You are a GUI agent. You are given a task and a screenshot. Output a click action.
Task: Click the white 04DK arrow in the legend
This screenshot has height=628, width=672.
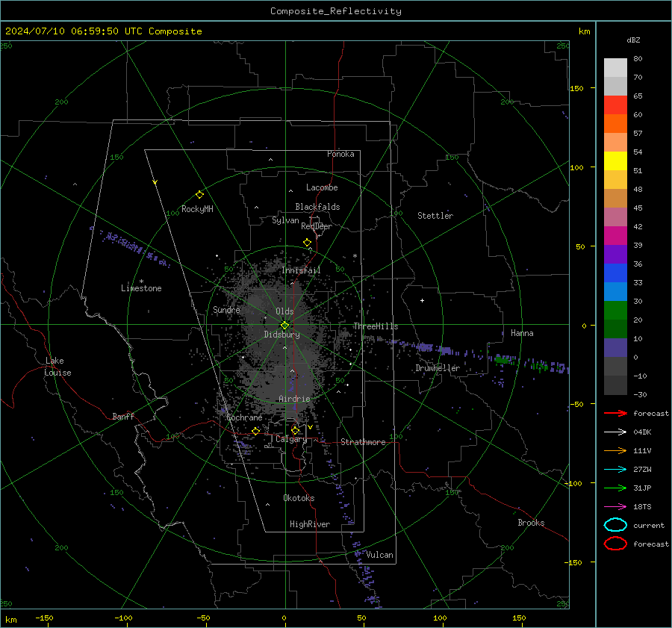point(615,432)
